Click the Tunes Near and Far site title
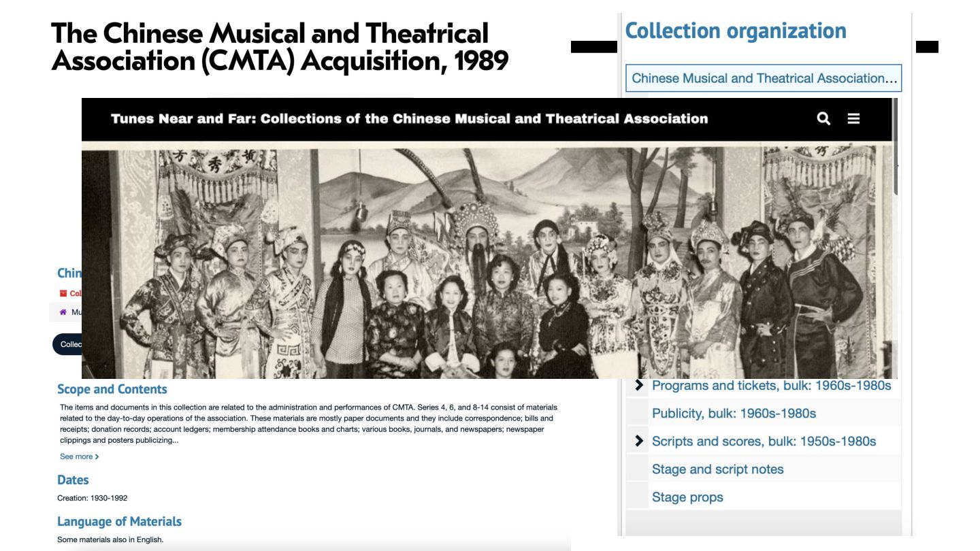Viewport: 980px width, 551px height. tap(409, 119)
